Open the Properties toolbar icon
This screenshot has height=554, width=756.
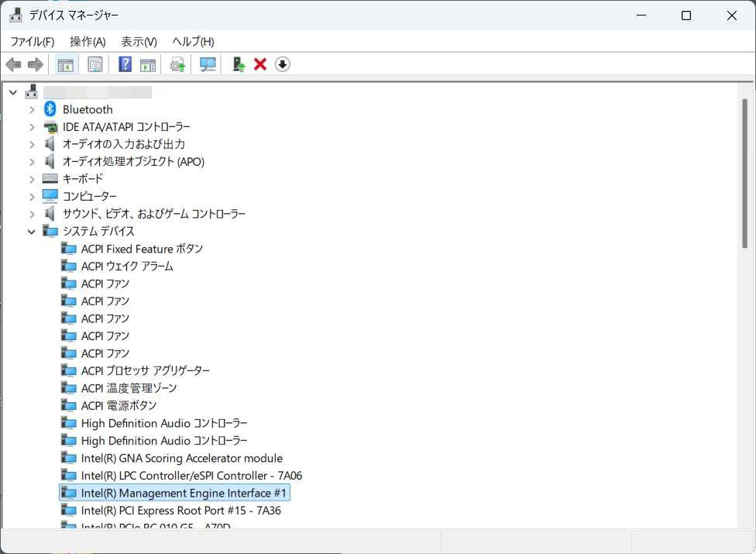(95, 64)
